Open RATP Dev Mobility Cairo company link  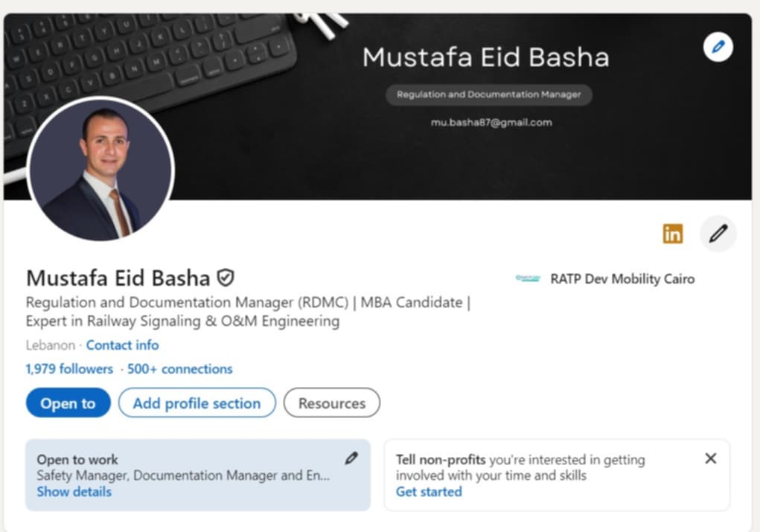622,279
